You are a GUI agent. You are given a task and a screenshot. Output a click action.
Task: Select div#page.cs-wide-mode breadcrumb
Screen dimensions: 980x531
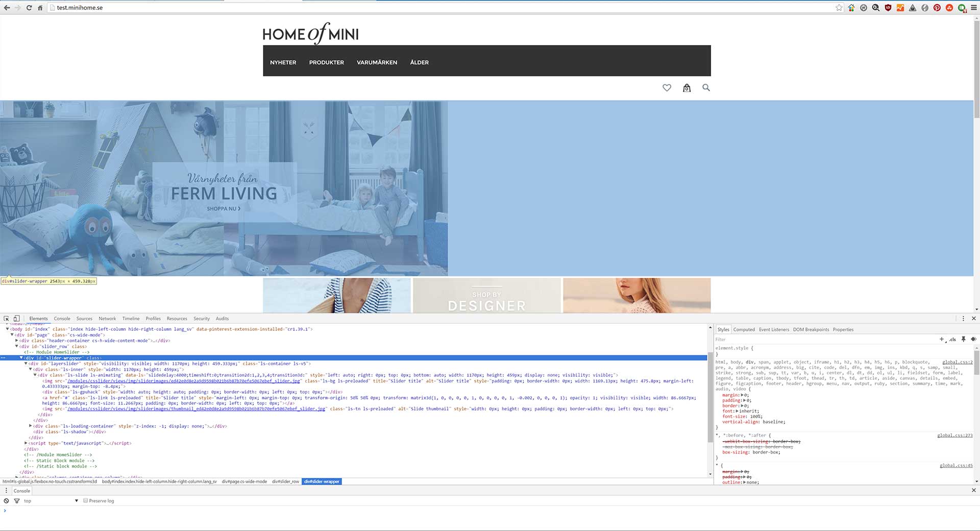(244, 481)
